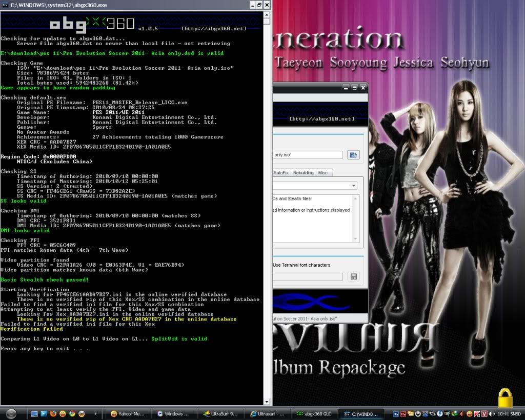Click the 'Region Code: 0x0000FD00' line
This screenshot has height=420, width=525.
point(38,156)
